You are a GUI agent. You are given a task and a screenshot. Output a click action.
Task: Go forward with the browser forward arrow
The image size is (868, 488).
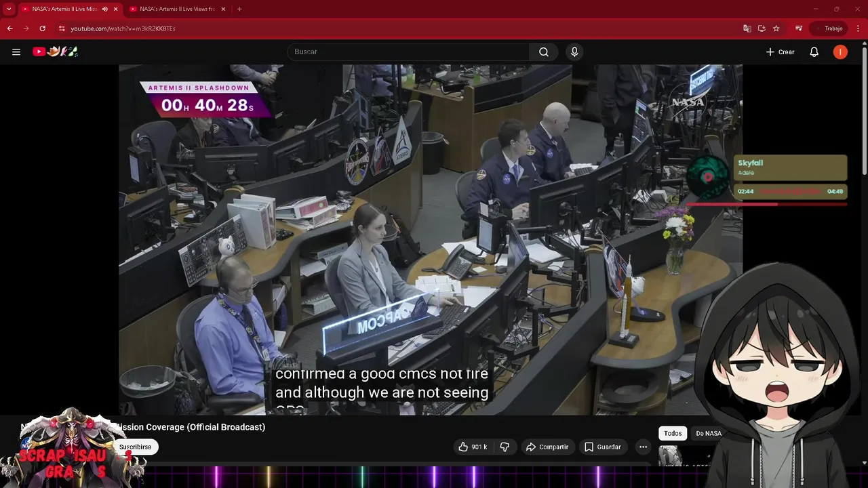26,28
